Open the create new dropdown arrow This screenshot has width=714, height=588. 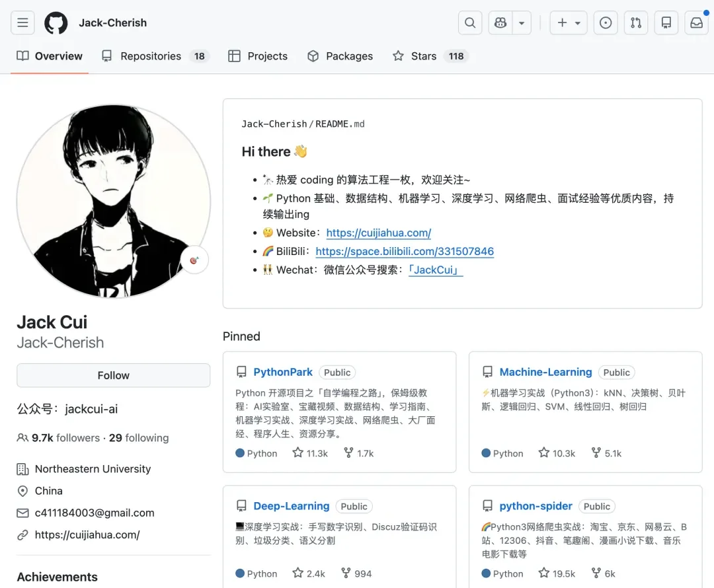click(x=577, y=22)
